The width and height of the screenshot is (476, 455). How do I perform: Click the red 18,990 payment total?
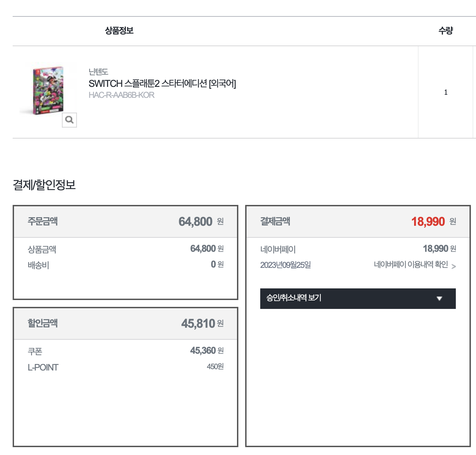coord(428,222)
